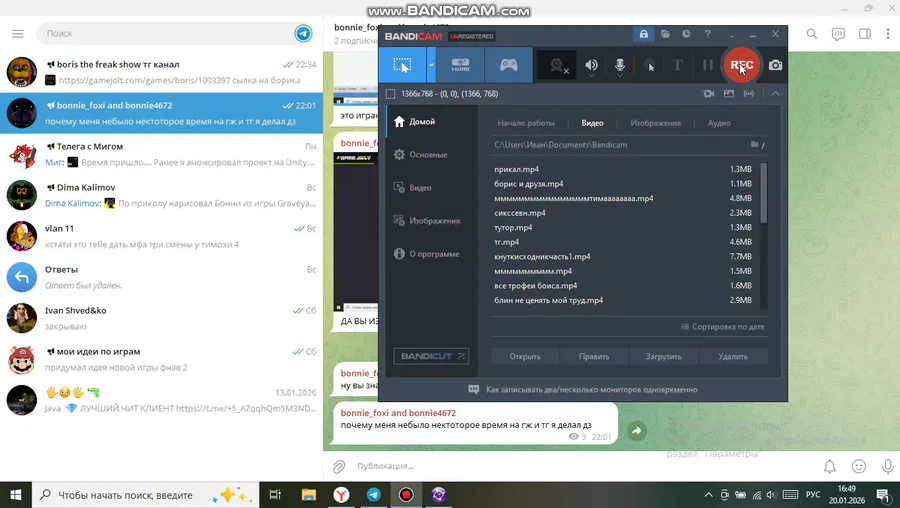The width and height of the screenshot is (900, 508).
Task: Select HDMI device recording mode
Action: point(460,65)
